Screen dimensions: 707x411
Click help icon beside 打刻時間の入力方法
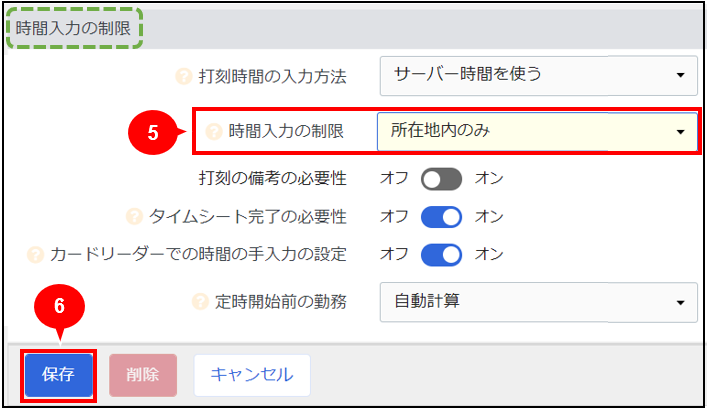(184, 76)
